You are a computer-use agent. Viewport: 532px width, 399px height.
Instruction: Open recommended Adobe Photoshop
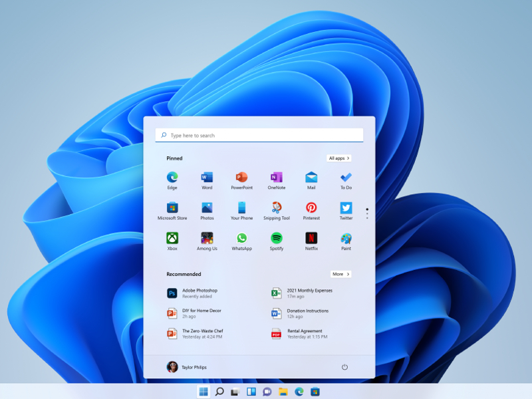coord(192,293)
